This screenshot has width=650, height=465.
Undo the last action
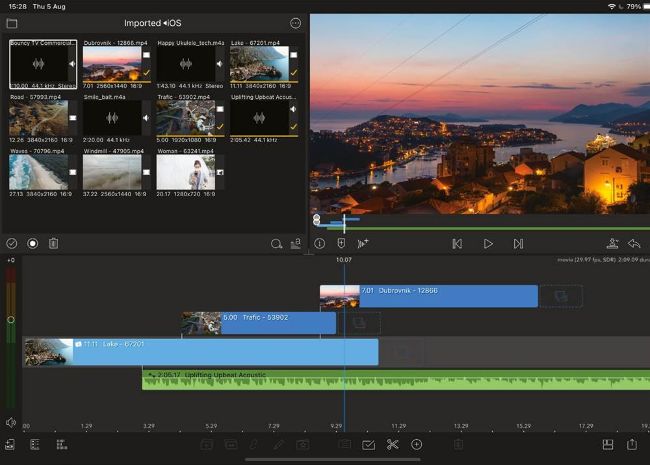633,243
